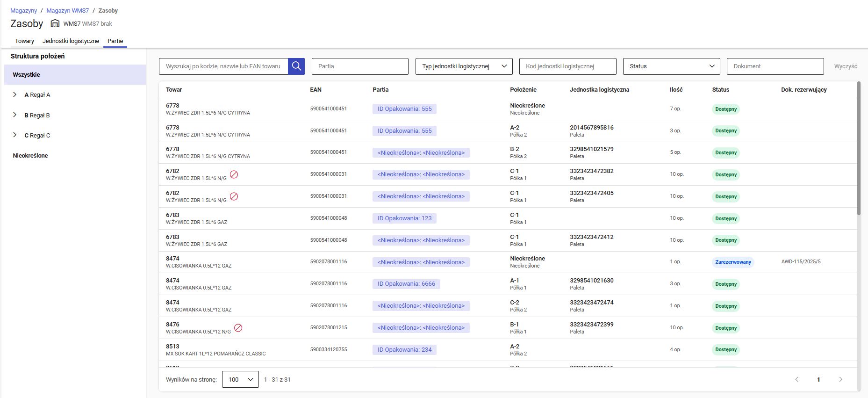Click blocked icon on first 6782 row

coord(234,174)
